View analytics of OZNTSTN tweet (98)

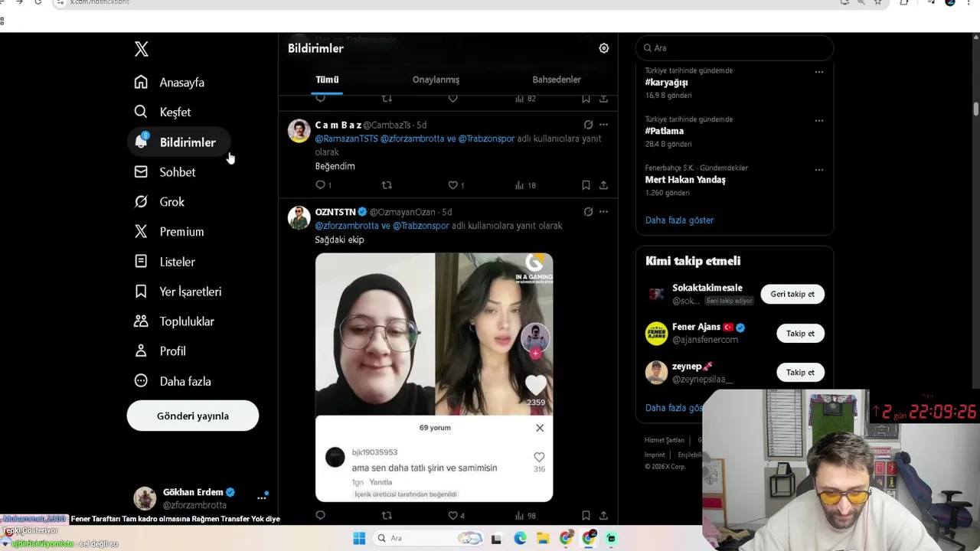tap(525, 516)
